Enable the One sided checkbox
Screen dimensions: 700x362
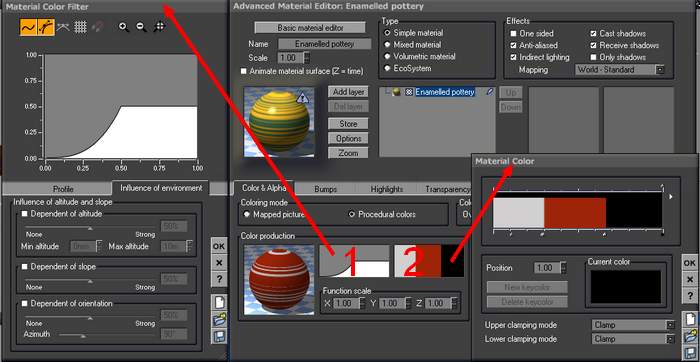click(x=513, y=33)
